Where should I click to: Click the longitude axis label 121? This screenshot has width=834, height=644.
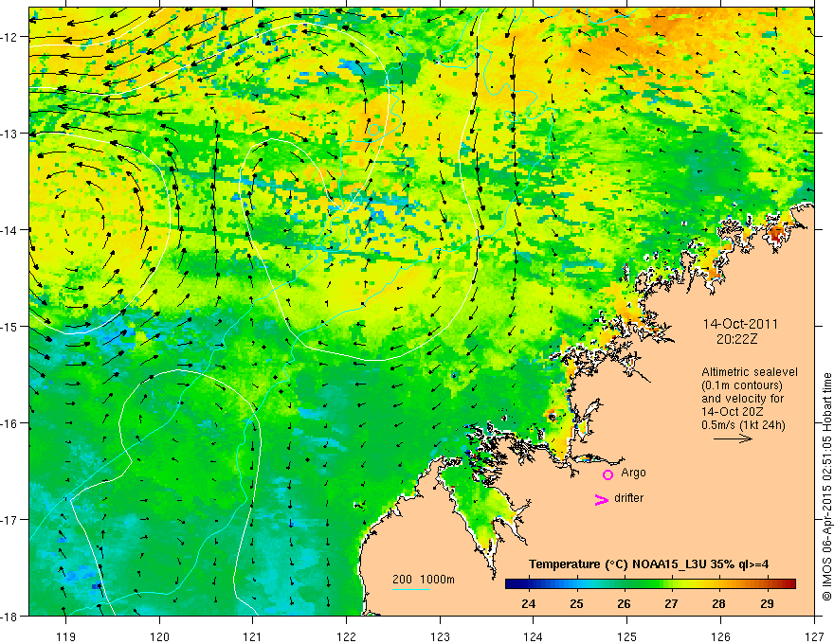[x=253, y=636]
